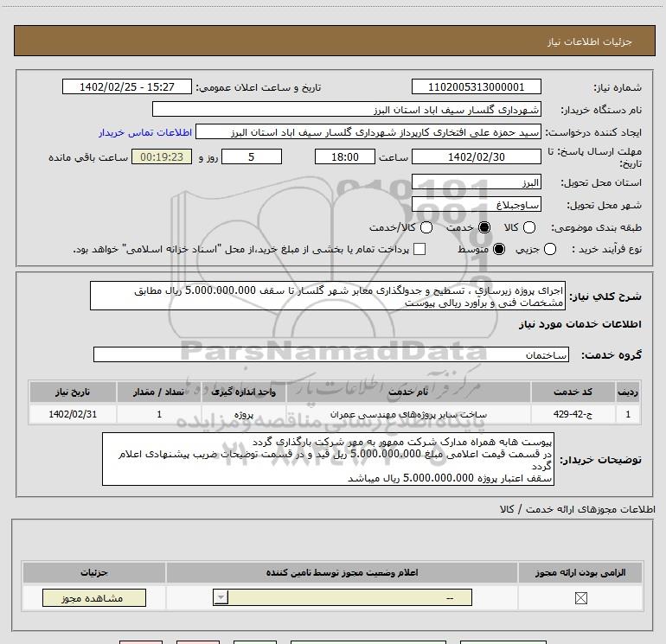Click the service name cell ساخت سایر پروژه‌های مهندسی عمران
This screenshot has width=666, height=644.
pyautogui.click(x=408, y=414)
